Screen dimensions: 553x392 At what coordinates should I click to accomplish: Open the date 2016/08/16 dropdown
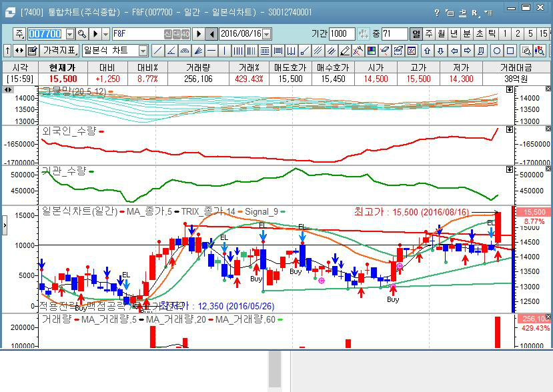[x=267, y=34]
